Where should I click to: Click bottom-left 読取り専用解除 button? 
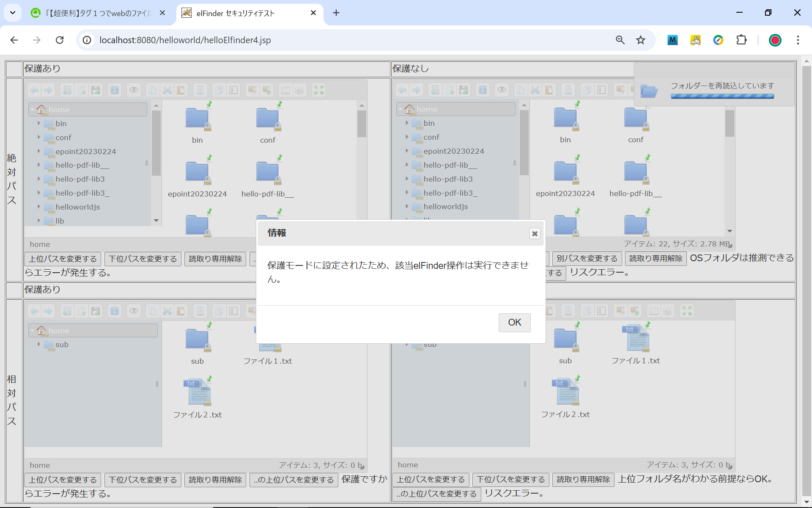[x=215, y=480]
